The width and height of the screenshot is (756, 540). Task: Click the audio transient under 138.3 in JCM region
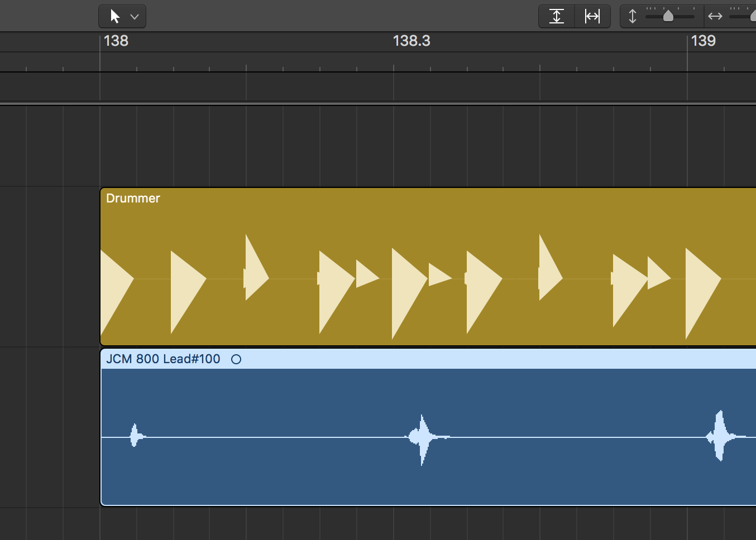point(422,437)
